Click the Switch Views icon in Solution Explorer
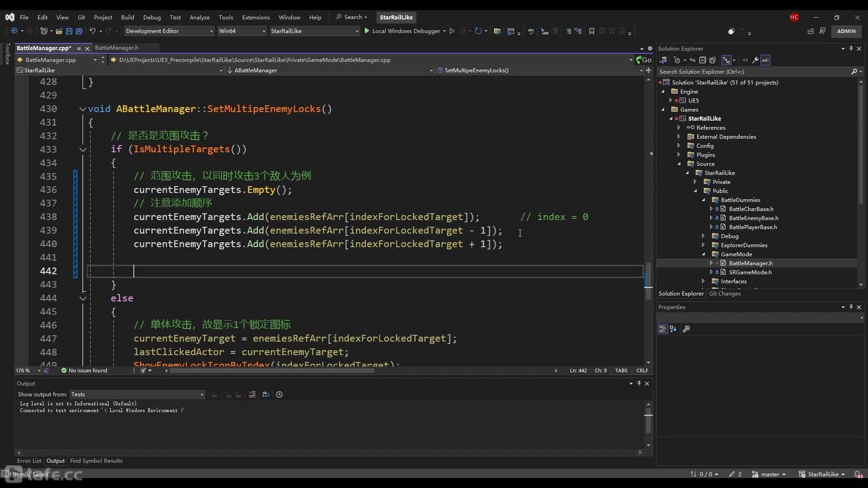 pos(663,60)
